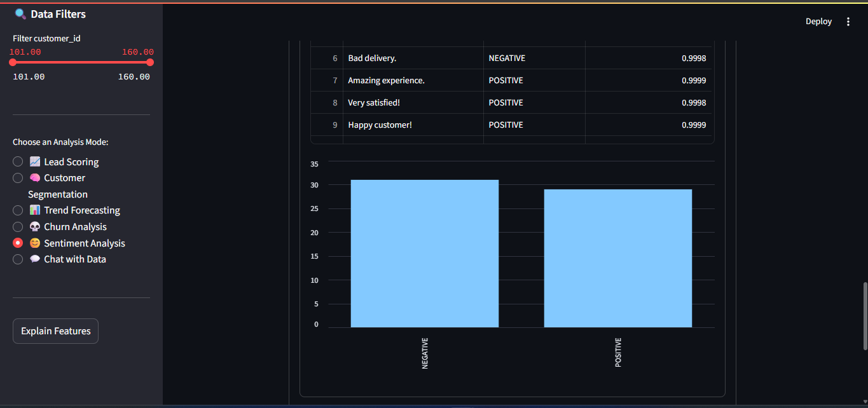Pick the Customer Segmentation radio button
The width and height of the screenshot is (868, 408).
pos(18,178)
